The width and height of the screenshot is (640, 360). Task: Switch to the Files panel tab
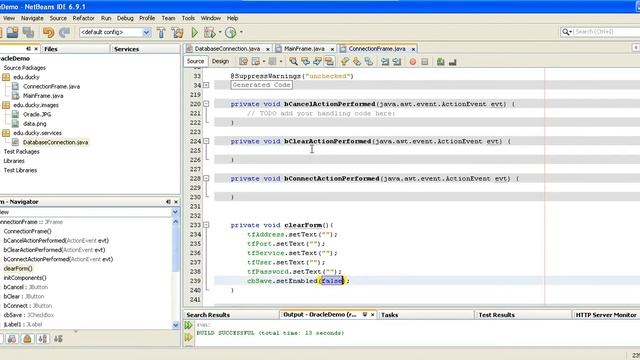click(x=75, y=49)
